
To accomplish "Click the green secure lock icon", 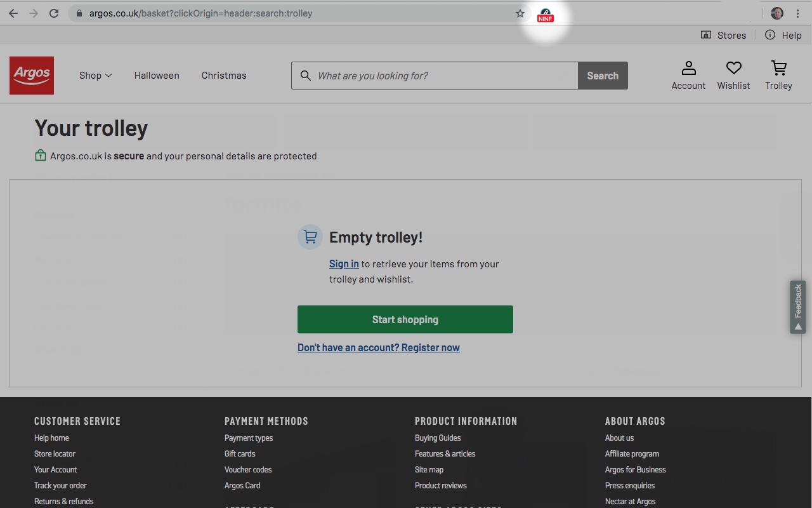I will point(41,155).
